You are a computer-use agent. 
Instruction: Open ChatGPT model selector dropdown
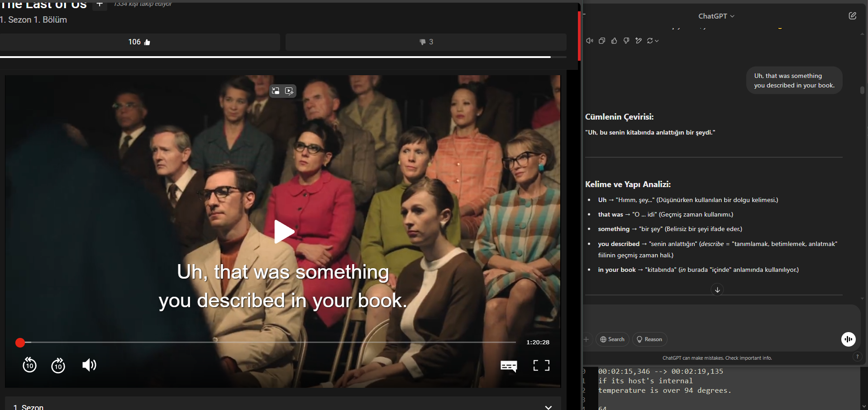(x=716, y=16)
